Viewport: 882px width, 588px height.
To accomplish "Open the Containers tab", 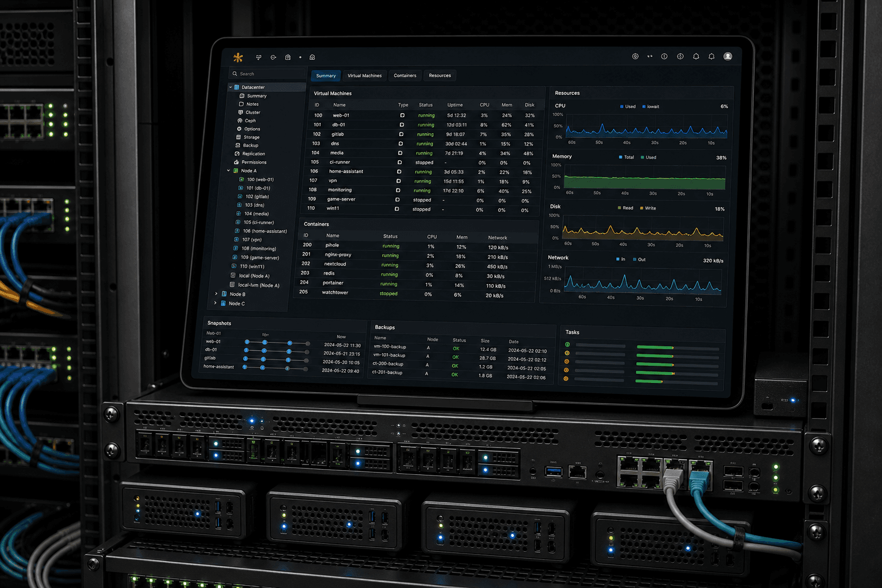I will point(405,76).
